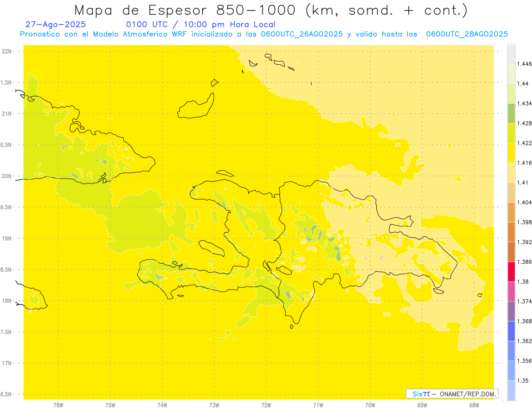Viewport: 532px width, 411px height.
Task: Click the 1.428 colorbar value
Action: [524, 123]
